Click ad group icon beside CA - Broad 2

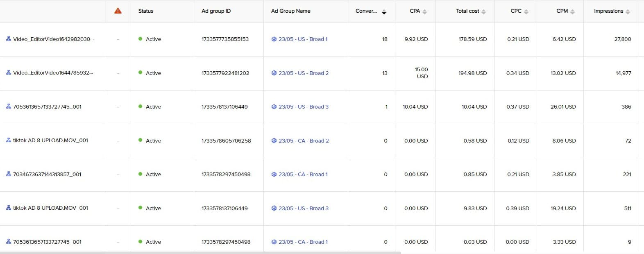[x=274, y=141]
